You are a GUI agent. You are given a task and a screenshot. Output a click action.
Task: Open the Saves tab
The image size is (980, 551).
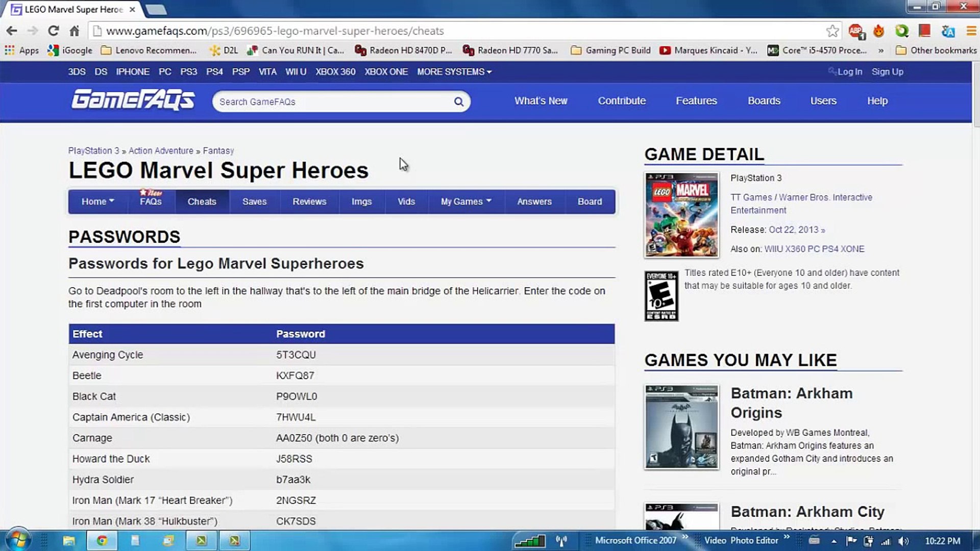254,202
